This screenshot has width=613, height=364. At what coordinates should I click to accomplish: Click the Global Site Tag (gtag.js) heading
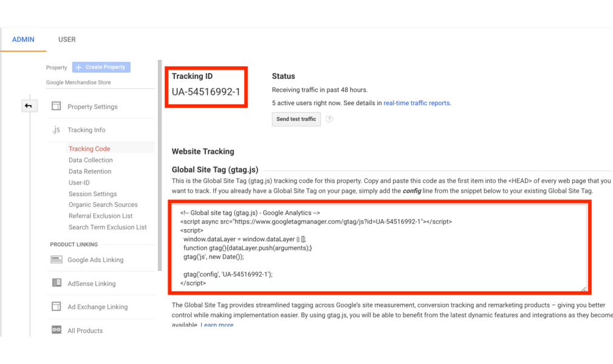215,170
